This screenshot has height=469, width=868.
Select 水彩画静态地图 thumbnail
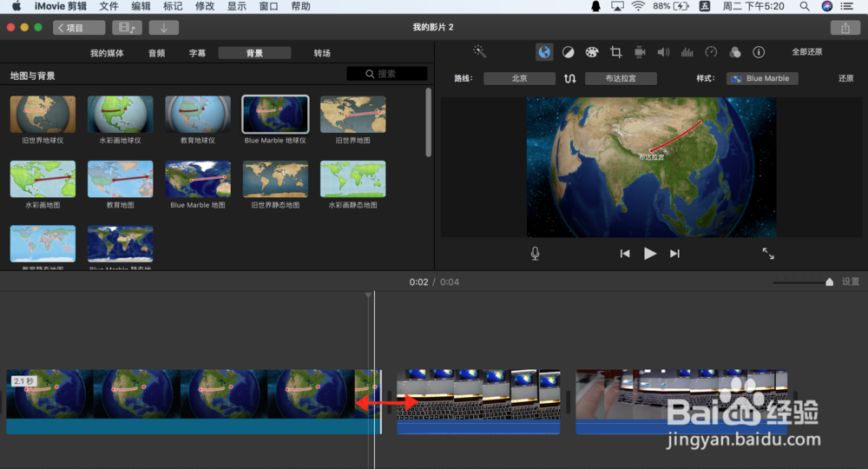tap(352, 179)
